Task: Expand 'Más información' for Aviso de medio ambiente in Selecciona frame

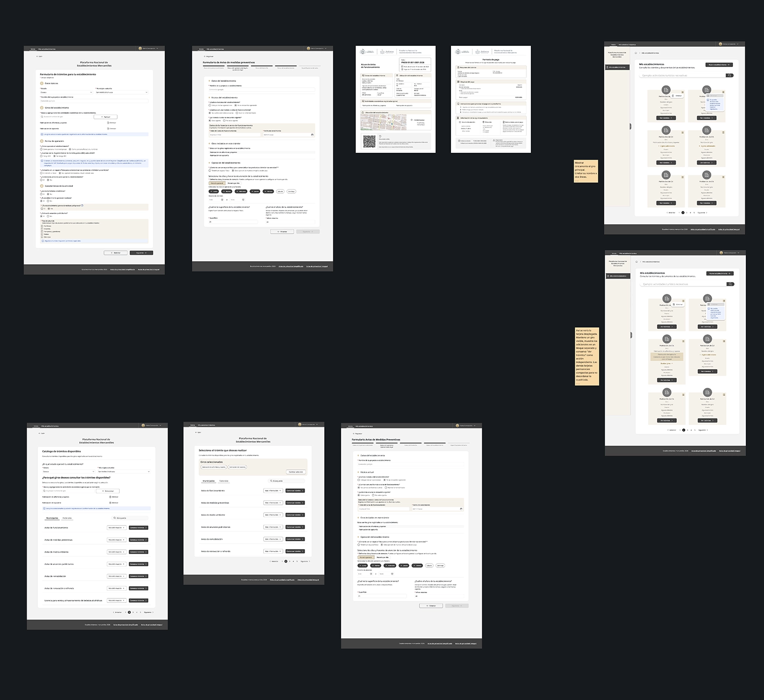Action: tap(274, 515)
